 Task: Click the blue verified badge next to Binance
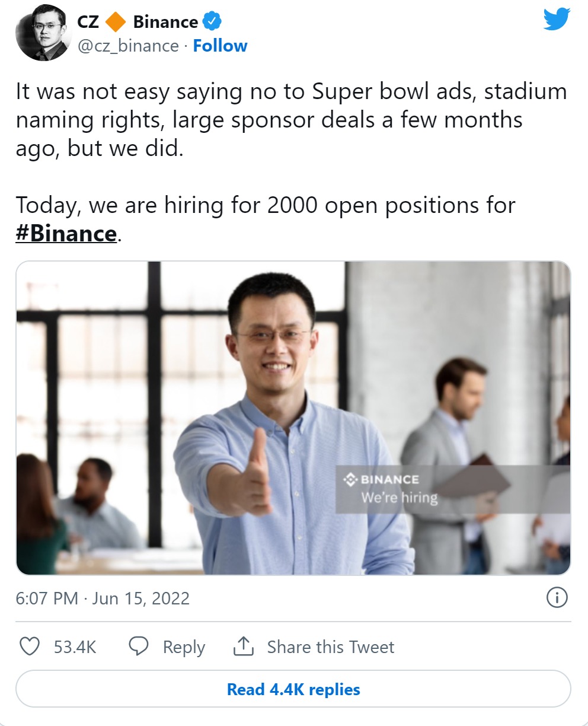(210, 21)
